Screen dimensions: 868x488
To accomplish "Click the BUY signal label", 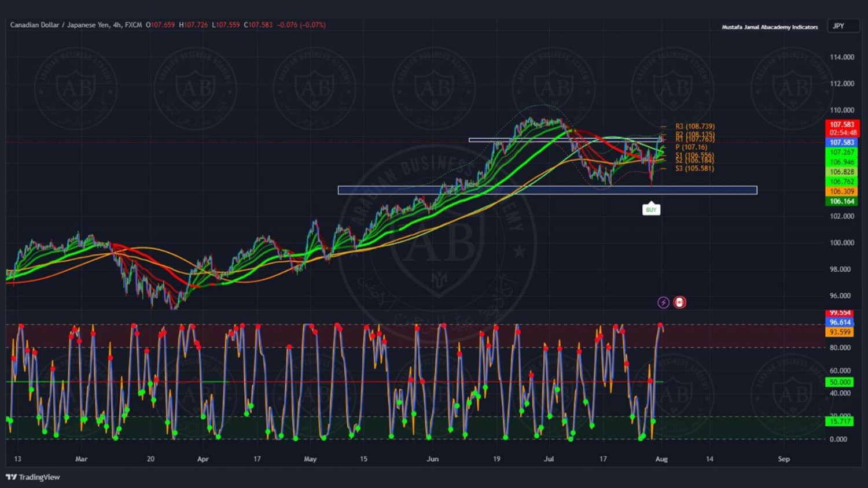I will click(x=651, y=209).
